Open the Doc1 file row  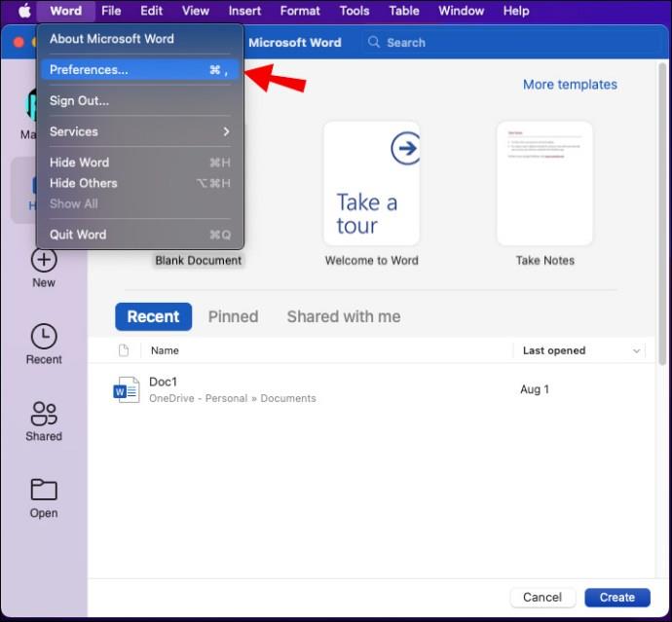click(371, 389)
